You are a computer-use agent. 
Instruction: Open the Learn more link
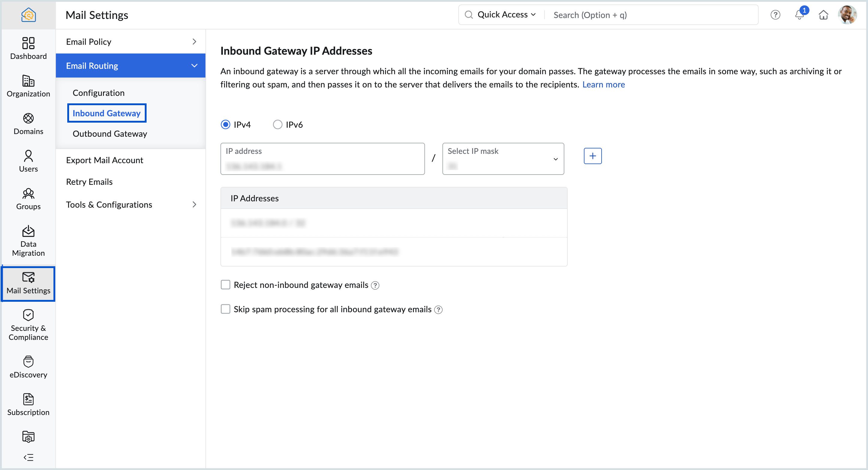(x=603, y=85)
